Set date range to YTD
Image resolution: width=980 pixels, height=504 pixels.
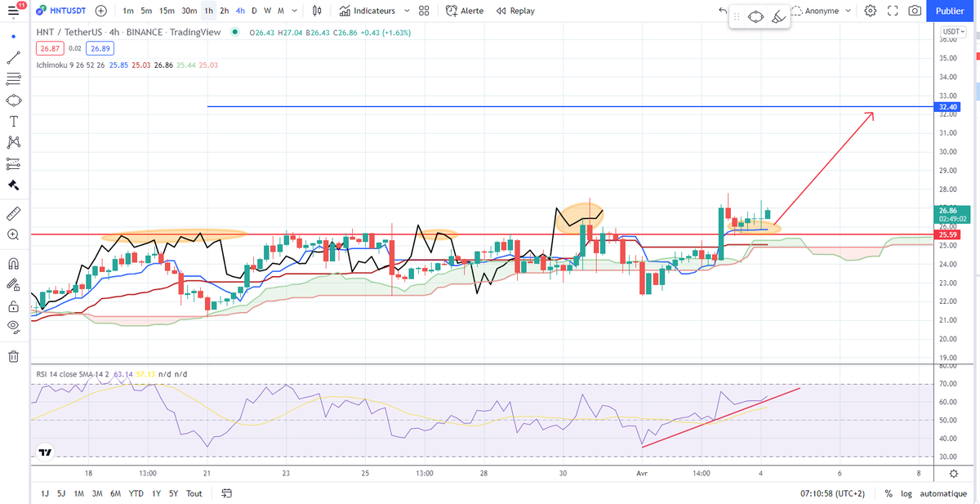coord(136,493)
